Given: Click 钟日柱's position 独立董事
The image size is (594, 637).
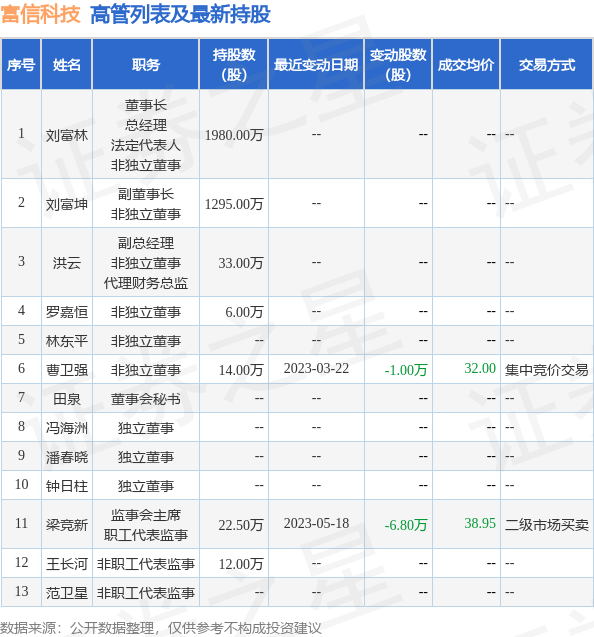Looking at the screenshot, I should (x=146, y=486).
